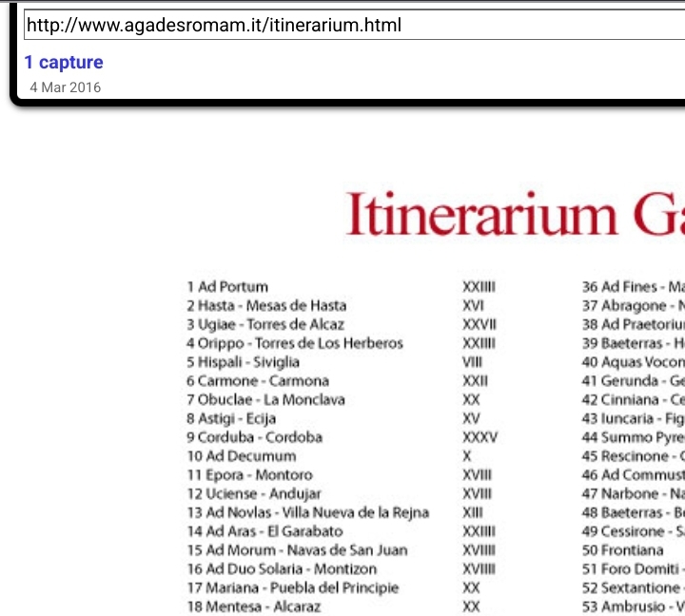Select the "10 Ad Decumum" line
This screenshot has height=616, width=685.
[241, 456]
